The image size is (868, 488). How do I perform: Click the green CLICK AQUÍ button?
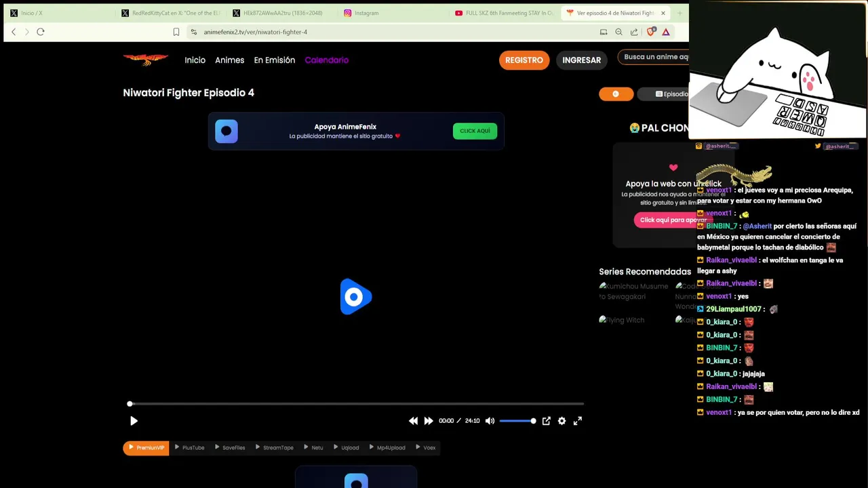(475, 131)
